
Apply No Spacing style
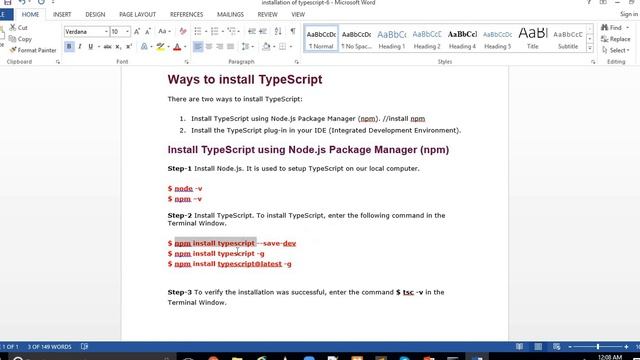[x=356, y=39]
